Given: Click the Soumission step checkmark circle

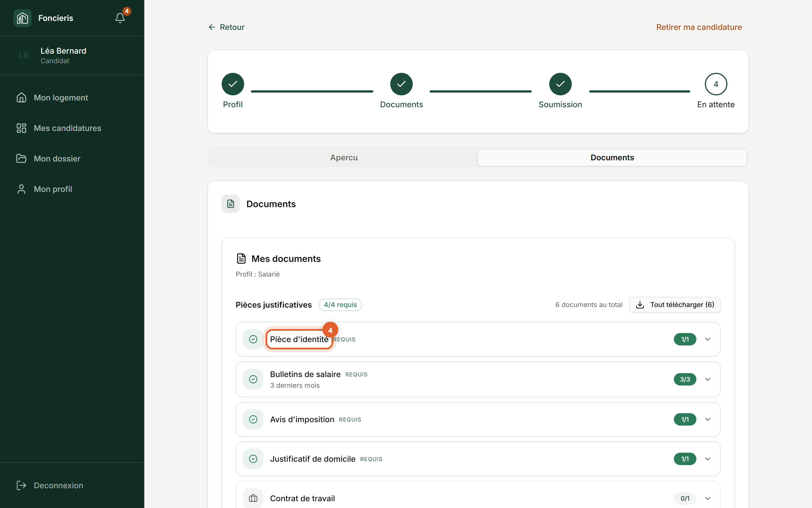Looking at the screenshot, I should point(560,84).
